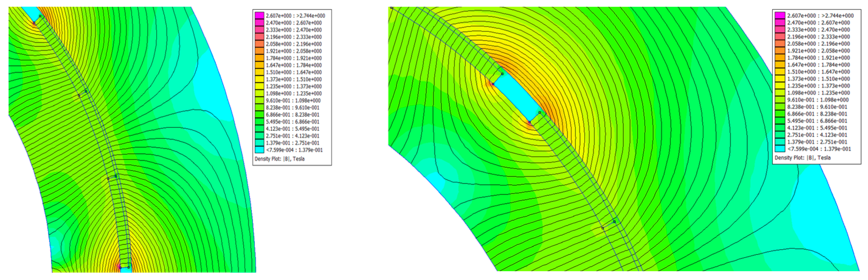Click 'Density Plot: |B|, Tesla' label in right legend
This screenshot has width=868, height=280.
click(x=803, y=158)
